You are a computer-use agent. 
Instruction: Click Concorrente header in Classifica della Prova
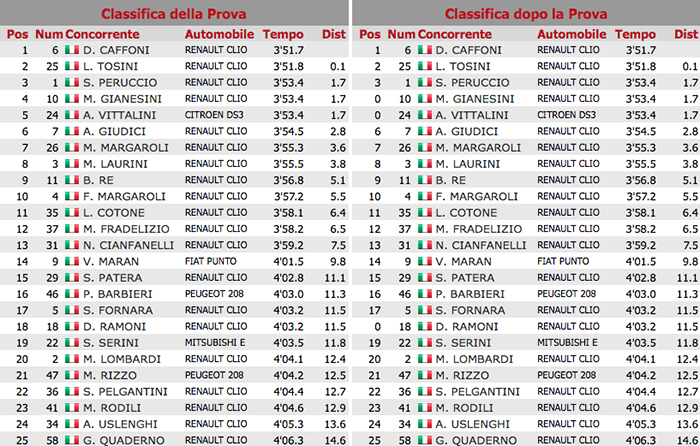pos(102,34)
